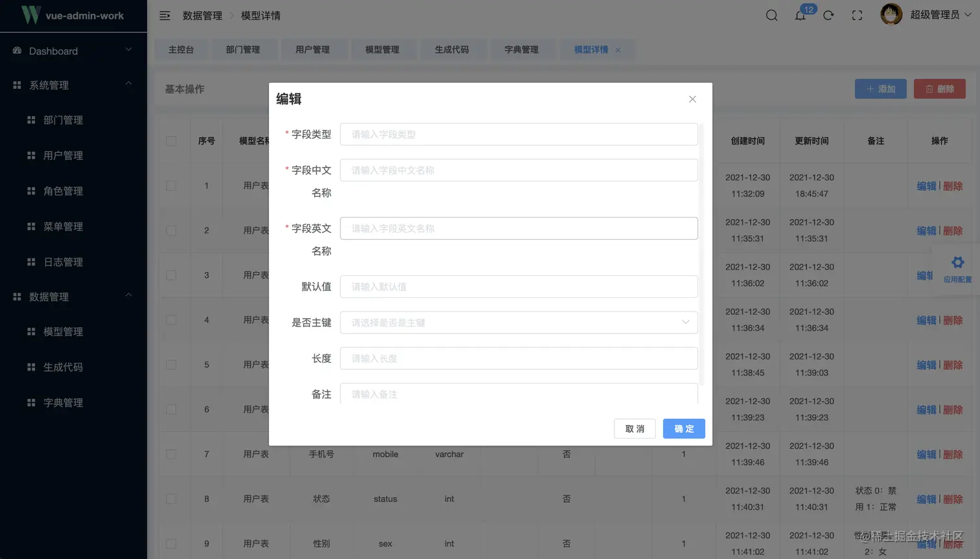
Task: Confirm the edit dialog with 确定
Action: pos(683,428)
